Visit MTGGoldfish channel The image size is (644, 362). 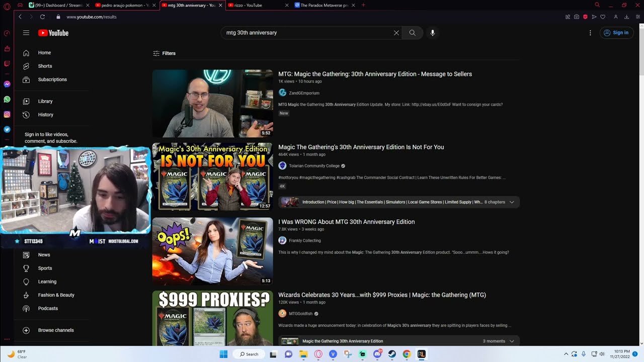pos(300,314)
